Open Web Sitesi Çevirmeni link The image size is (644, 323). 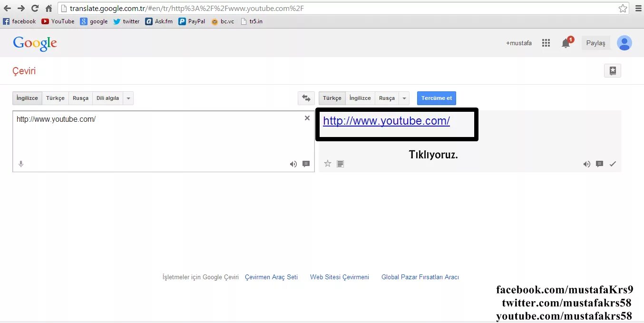click(340, 277)
